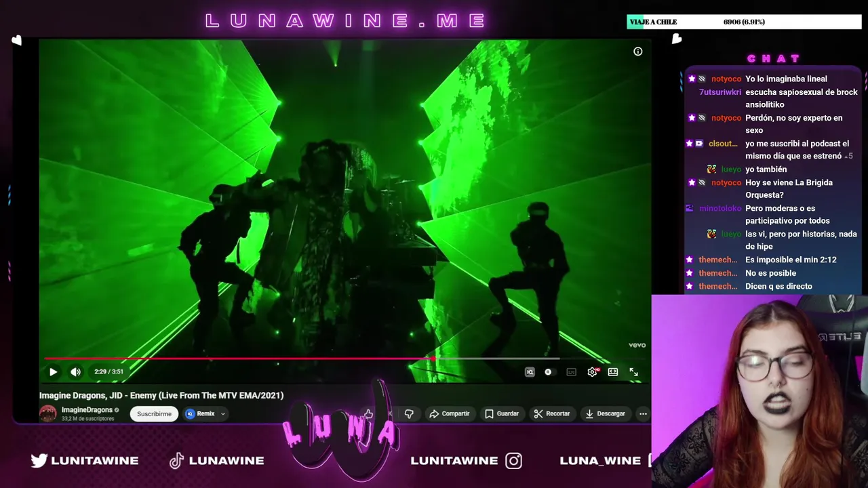This screenshot has width=868, height=488.
Task: Click the LUNAWINE.ME header title
Action: click(x=346, y=21)
